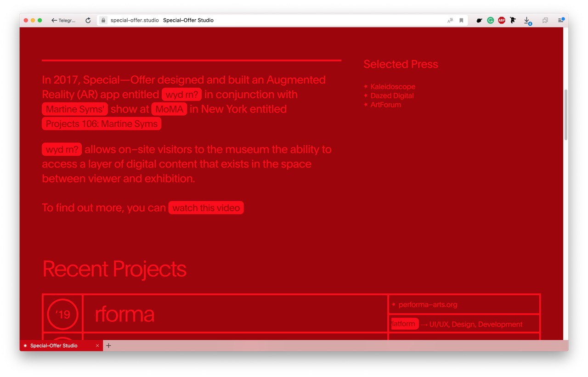The width and height of the screenshot is (588, 377).
Task: Open 'Projects 106: Martine Syms' link
Action: (102, 124)
